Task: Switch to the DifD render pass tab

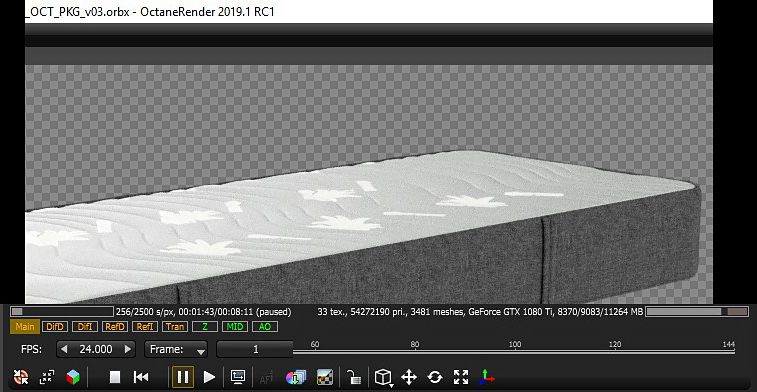Action: point(55,327)
